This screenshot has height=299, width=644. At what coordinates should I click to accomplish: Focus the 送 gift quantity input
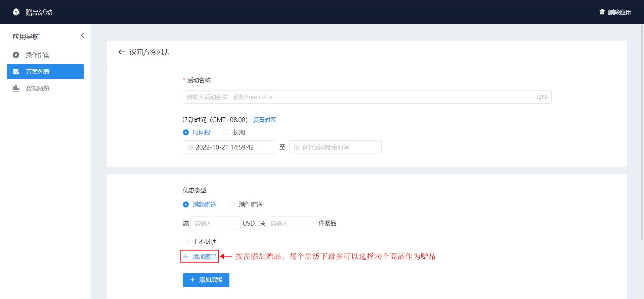click(x=292, y=223)
